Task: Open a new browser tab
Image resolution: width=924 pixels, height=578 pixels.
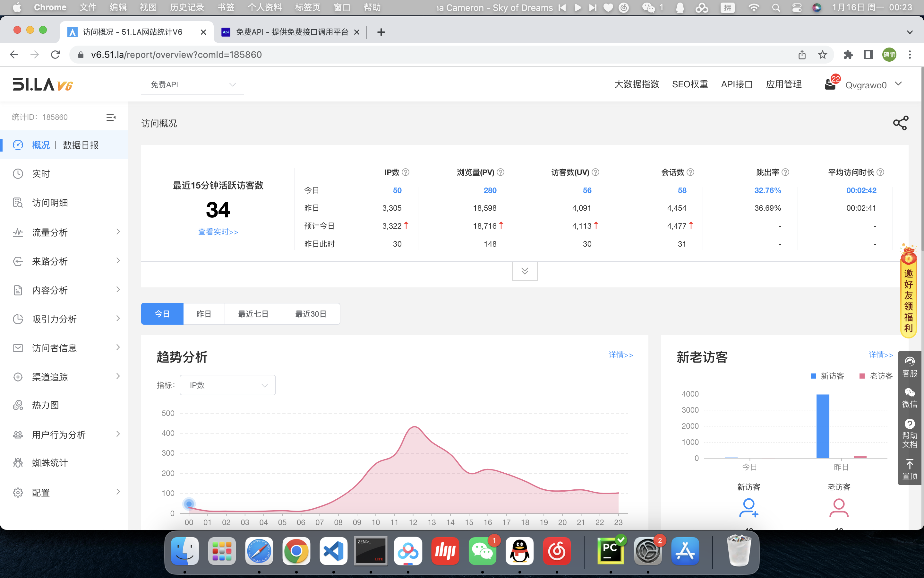Action: pos(381,32)
